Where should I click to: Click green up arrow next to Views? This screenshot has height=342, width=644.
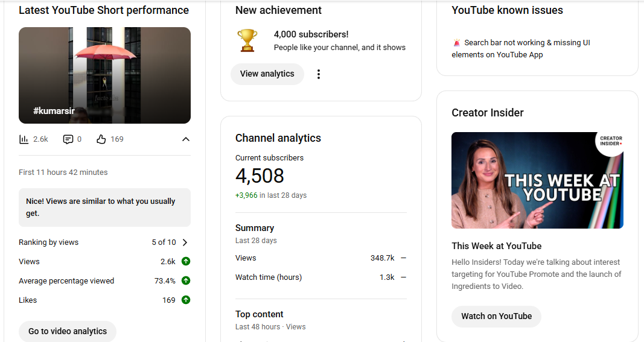pos(186,262)
